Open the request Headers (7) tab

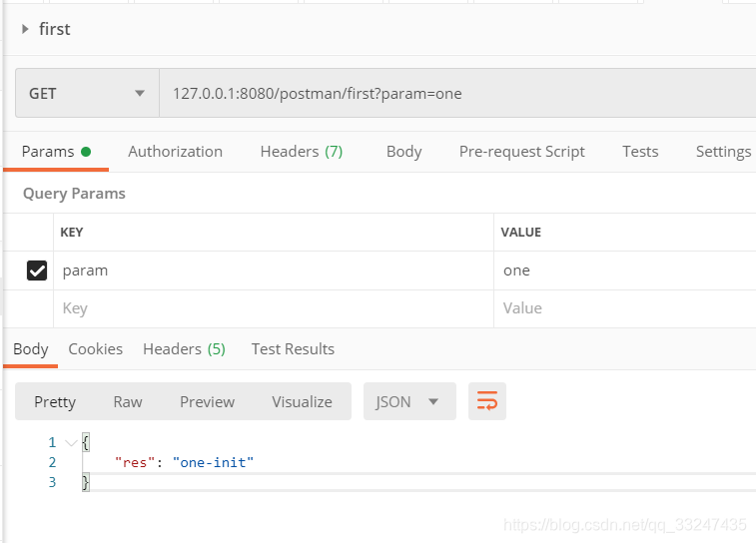(x=302, y=152)
